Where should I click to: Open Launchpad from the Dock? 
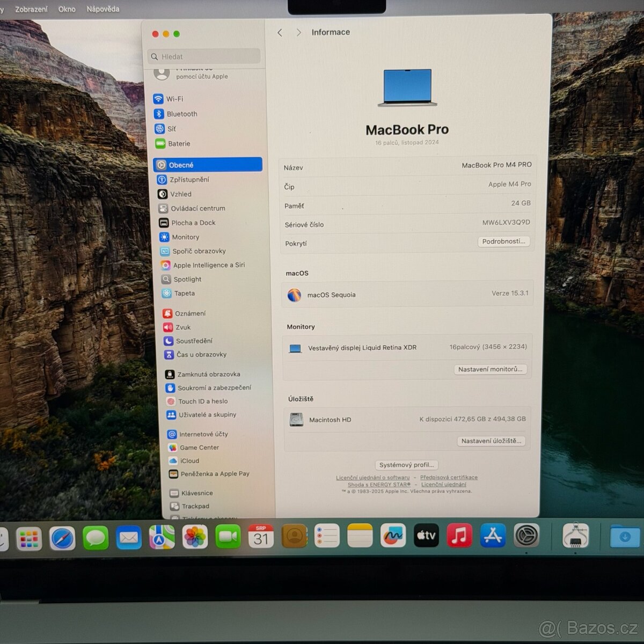point(29,539)
